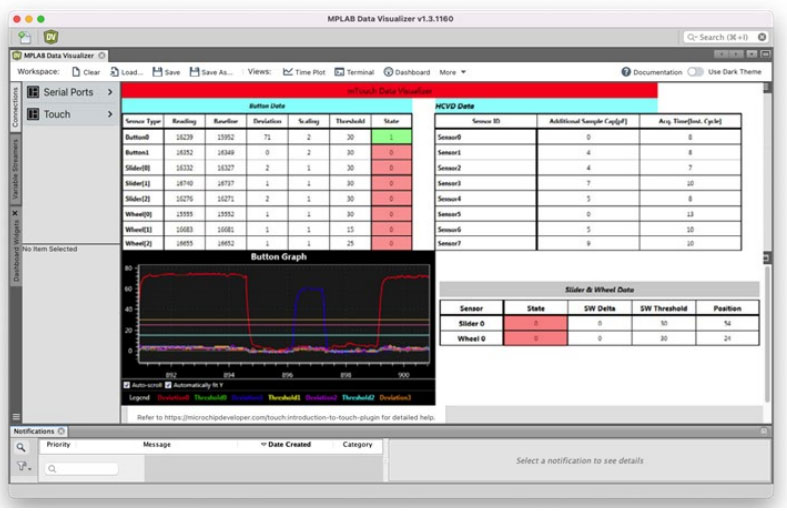Viewport: 787px width, 511px height.
Task: Toggle Auto-scroll checkbox
Action: click(x=127, y=385)
